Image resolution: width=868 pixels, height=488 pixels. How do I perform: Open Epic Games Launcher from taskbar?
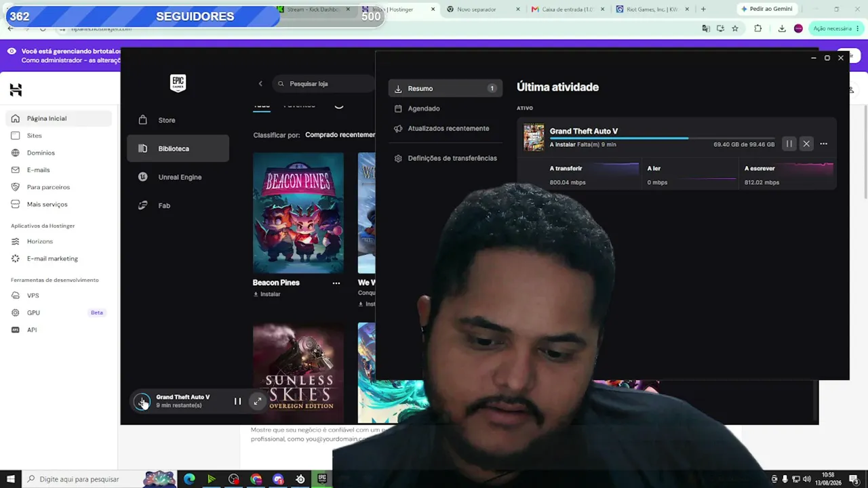click(x=322, y=479)
